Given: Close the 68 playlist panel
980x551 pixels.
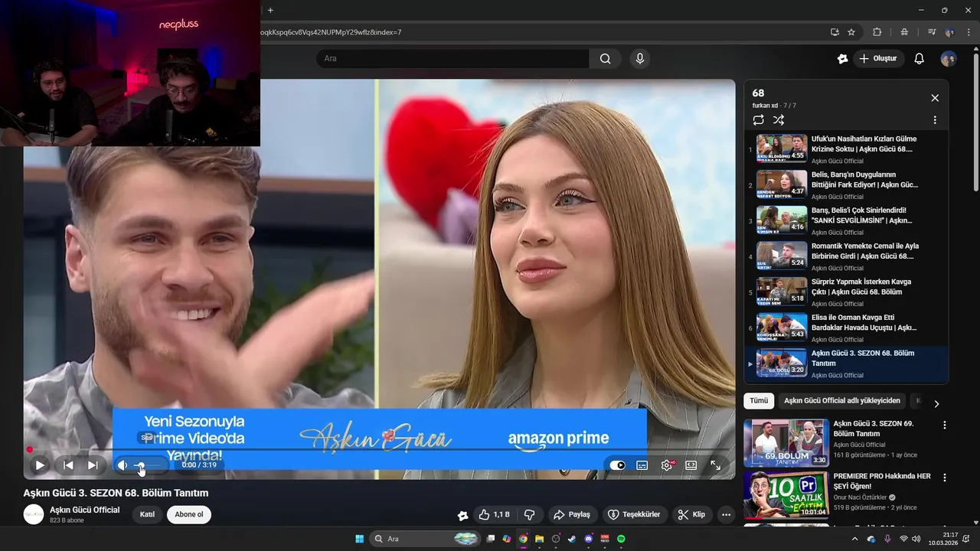Looking at the screenshot, I should (x=935, y=98).
